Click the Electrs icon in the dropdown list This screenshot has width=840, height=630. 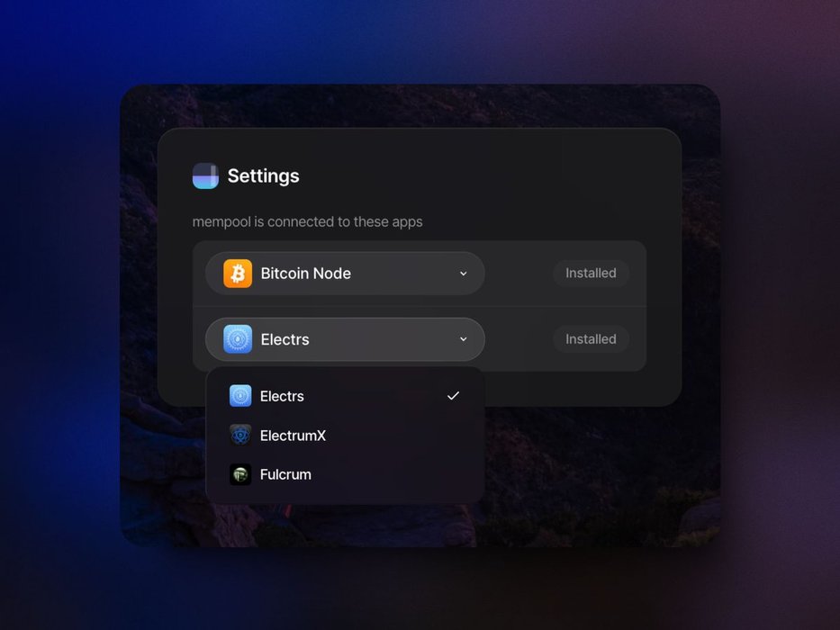[x=240, y=396]
